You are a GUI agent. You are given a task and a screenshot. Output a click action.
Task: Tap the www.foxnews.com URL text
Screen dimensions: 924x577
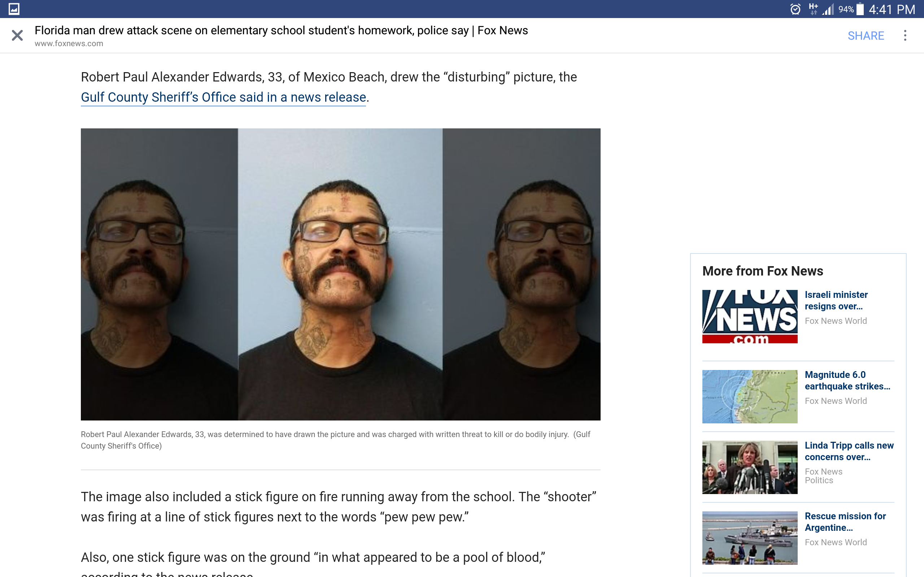pos(69,44)
